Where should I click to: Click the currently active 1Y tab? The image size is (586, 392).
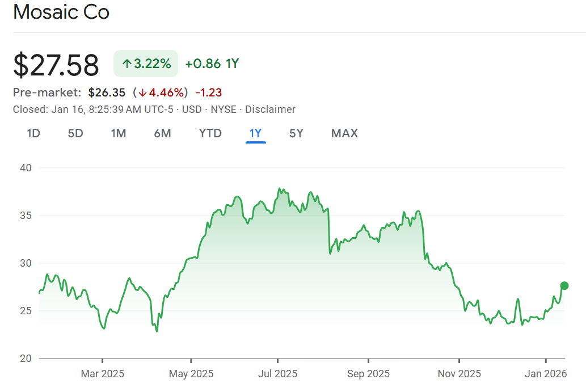255,133
